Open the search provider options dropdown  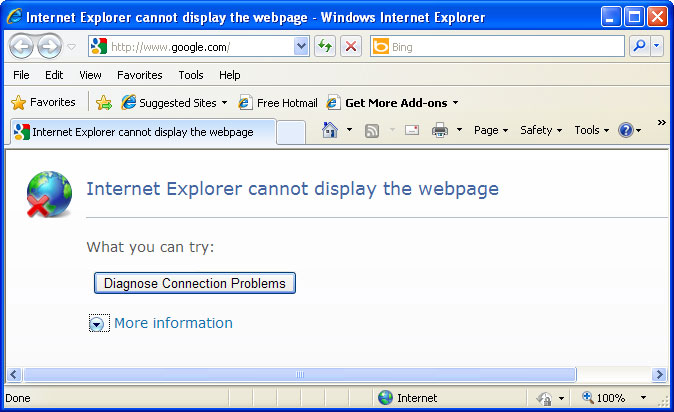coord(657,46)
